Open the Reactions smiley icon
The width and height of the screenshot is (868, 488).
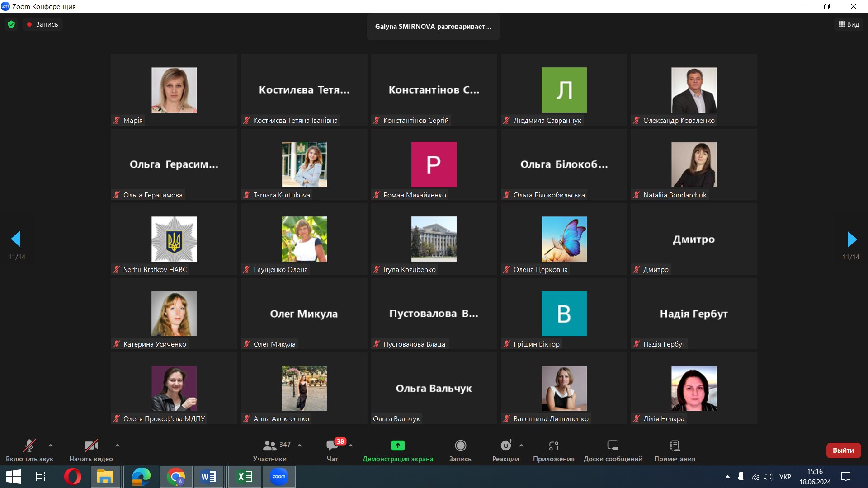(x=505, y=446)
